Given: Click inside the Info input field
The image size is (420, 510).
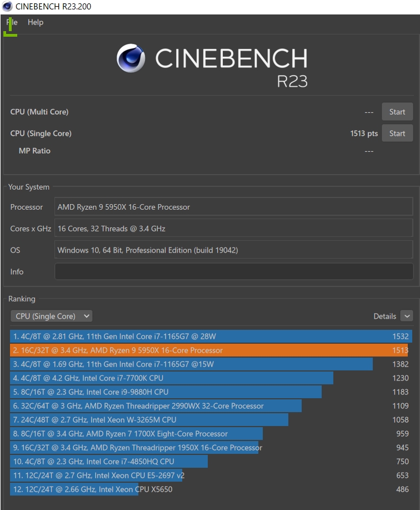Looking at the screenshot, I should click(x=233, y=271).
